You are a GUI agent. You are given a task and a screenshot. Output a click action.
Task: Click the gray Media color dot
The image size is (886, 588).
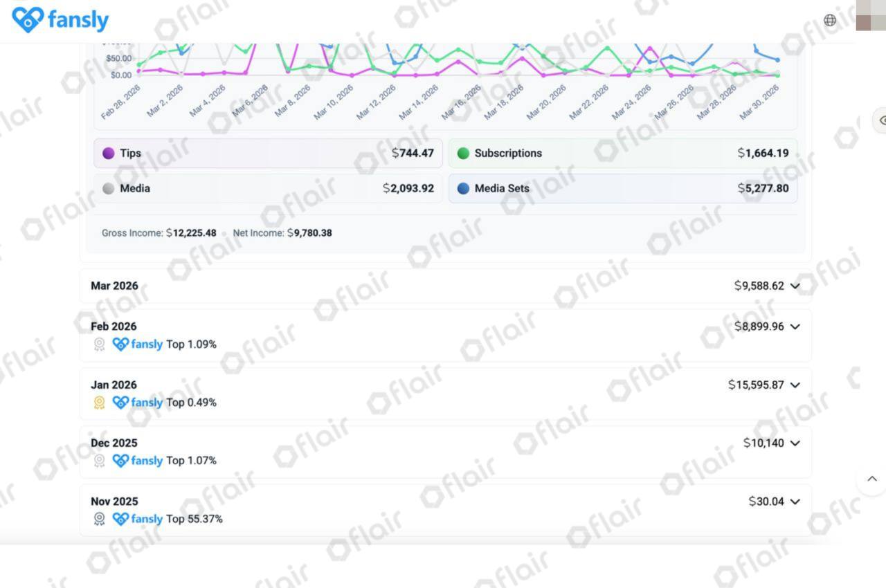(x=108, y=188)
